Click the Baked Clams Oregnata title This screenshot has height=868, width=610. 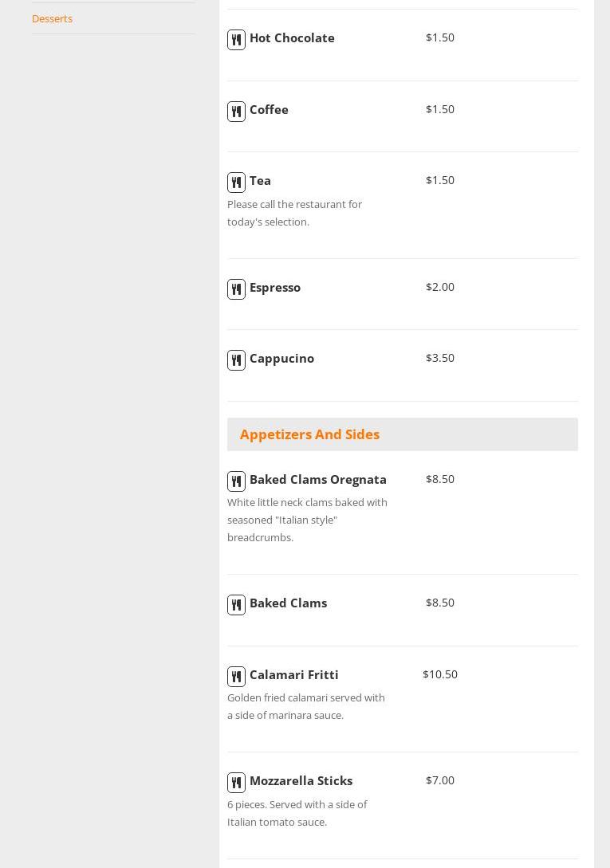[318, 480]
